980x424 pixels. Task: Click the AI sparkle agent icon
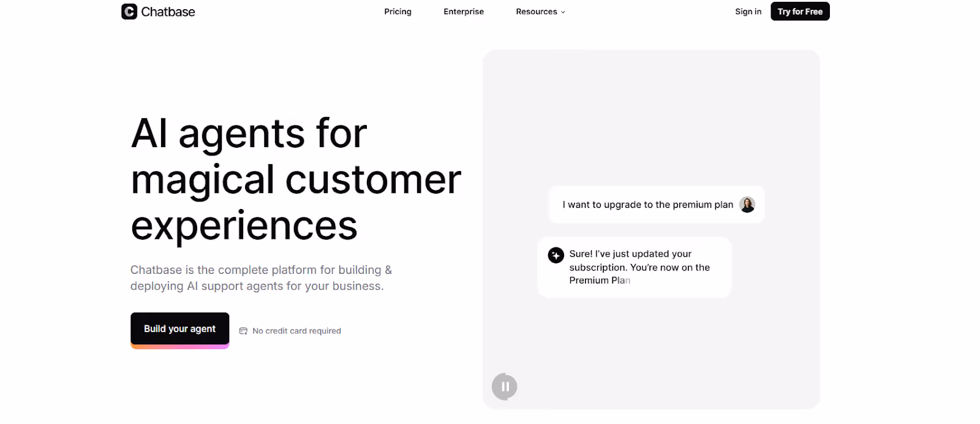556,255
